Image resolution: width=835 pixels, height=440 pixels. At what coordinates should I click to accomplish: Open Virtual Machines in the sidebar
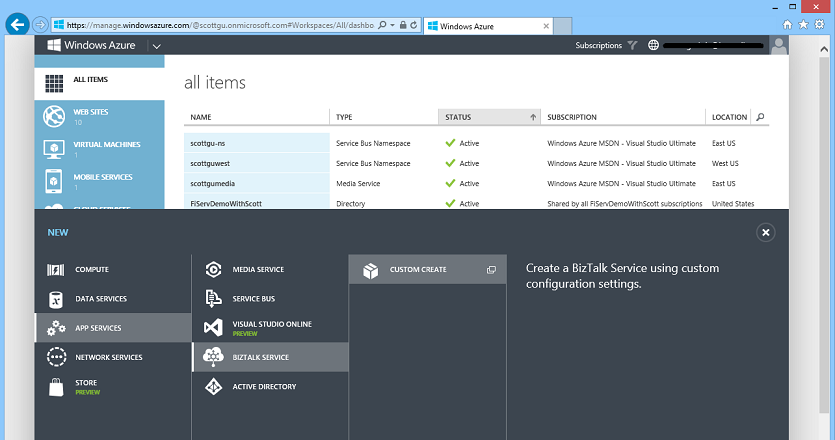pos(99,149)
